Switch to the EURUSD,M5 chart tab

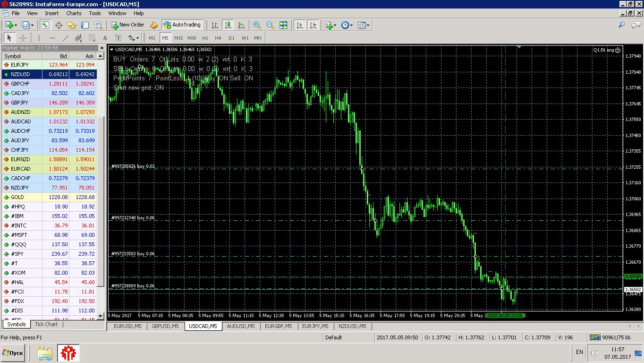127,326
